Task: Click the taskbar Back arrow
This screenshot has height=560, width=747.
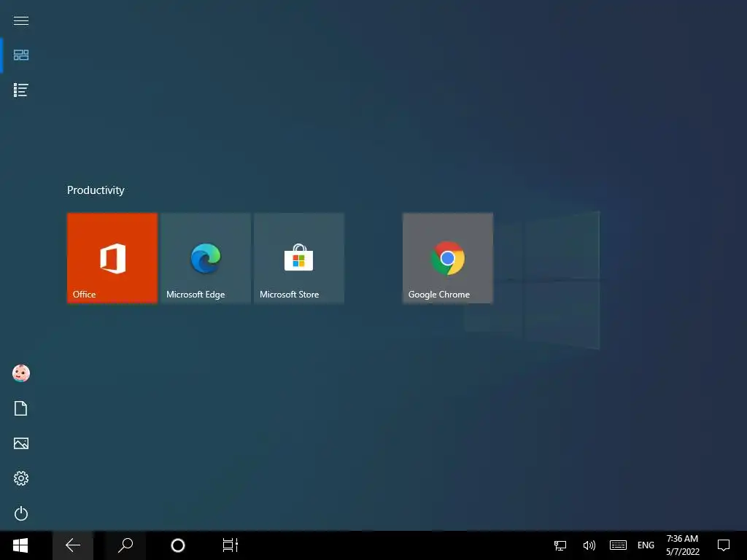Action: click(x=73, y=545)
